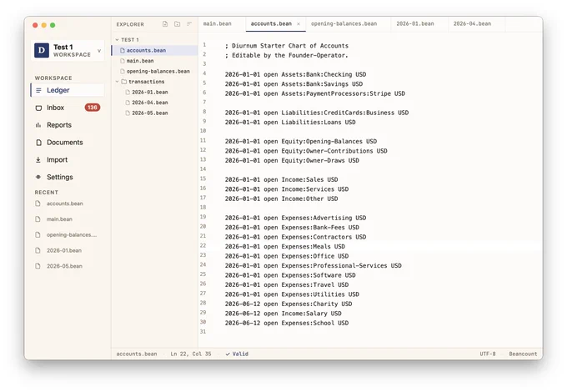The height and width of the screenshot is (392, 567).
Task: Click Ln 22, Col 35 in status bar
Action: [191, 354]
